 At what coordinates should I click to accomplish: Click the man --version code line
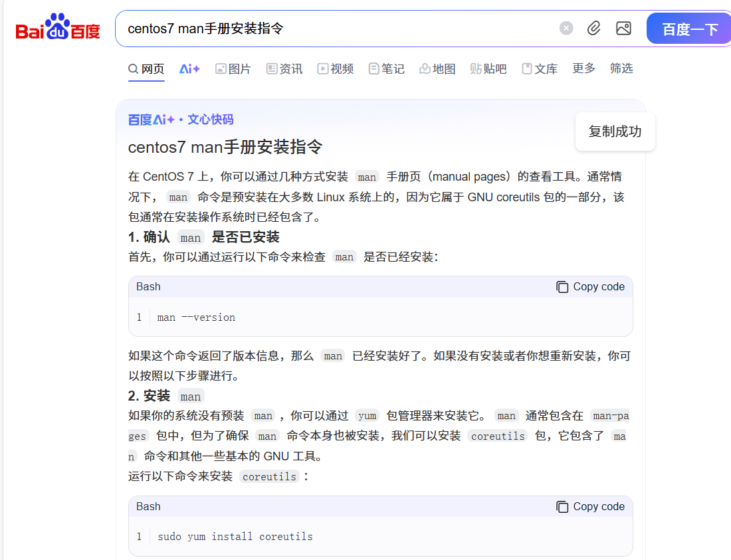(x=196, y=318)
